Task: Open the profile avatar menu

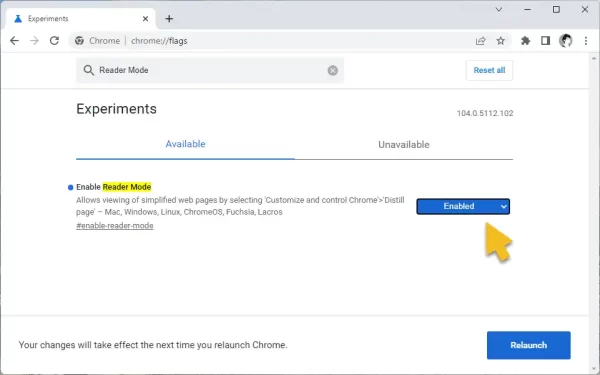Action: (566, 41)
